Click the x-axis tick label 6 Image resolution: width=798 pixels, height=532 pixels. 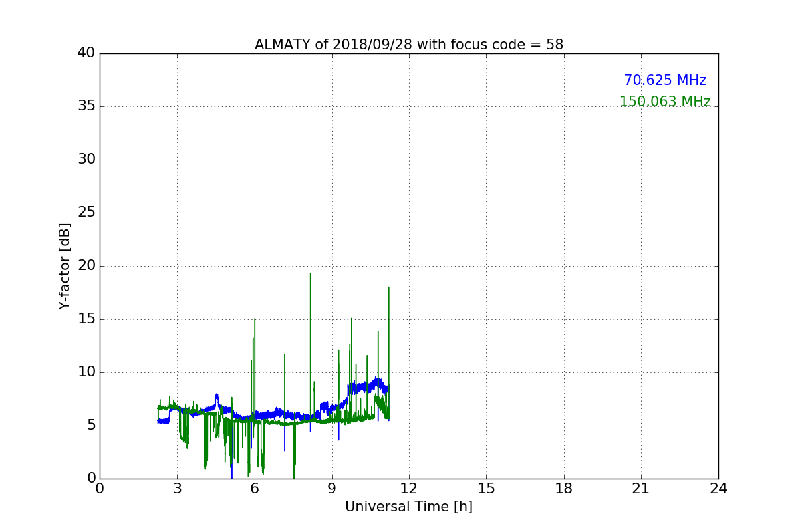(255, 489)
